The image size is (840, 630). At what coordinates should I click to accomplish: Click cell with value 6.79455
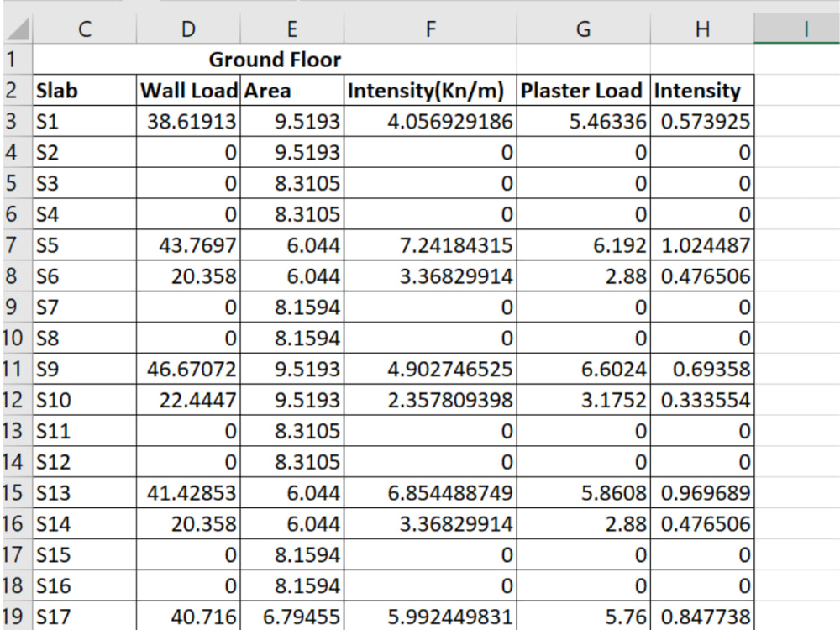click(x=292, y=616)
